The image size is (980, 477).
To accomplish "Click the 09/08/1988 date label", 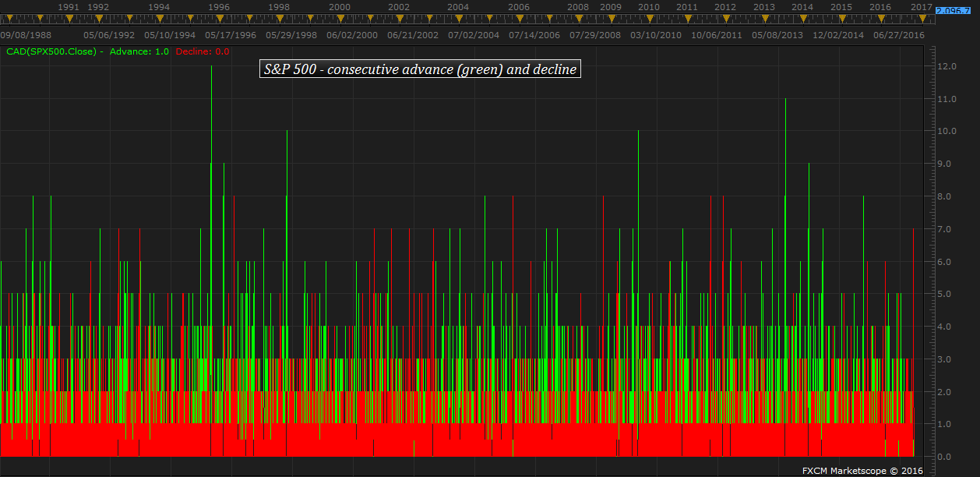I will point(26,35).
